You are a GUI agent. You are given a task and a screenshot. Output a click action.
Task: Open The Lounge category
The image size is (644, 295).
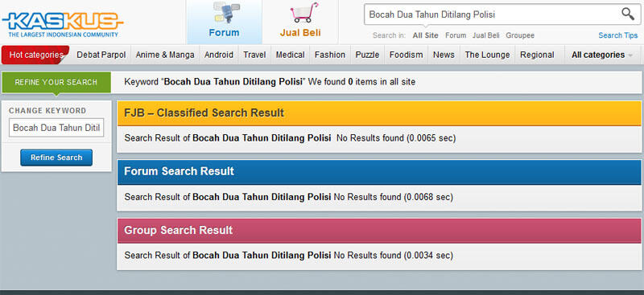pyautogui.click(x=487, y=55)
